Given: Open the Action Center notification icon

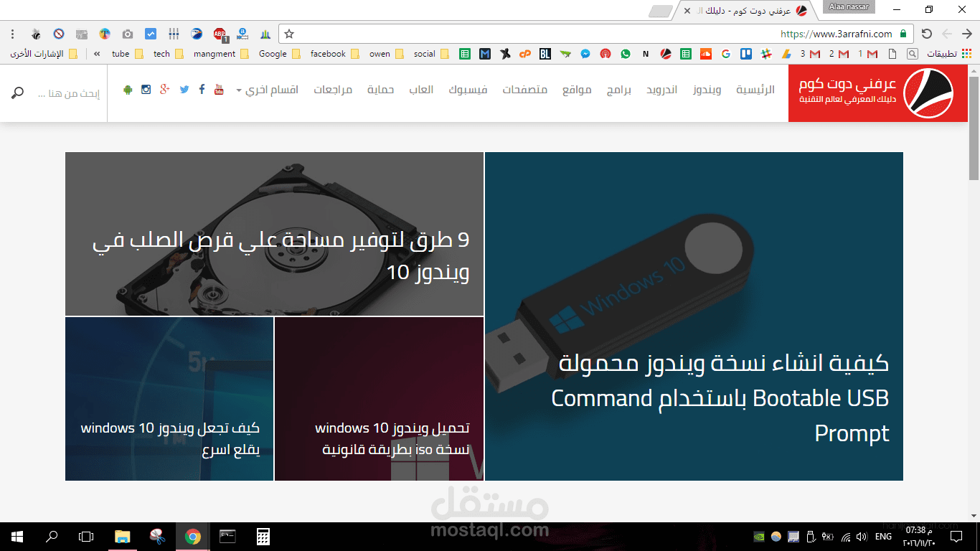Looking at the screenshot, I should pos(956,537).
